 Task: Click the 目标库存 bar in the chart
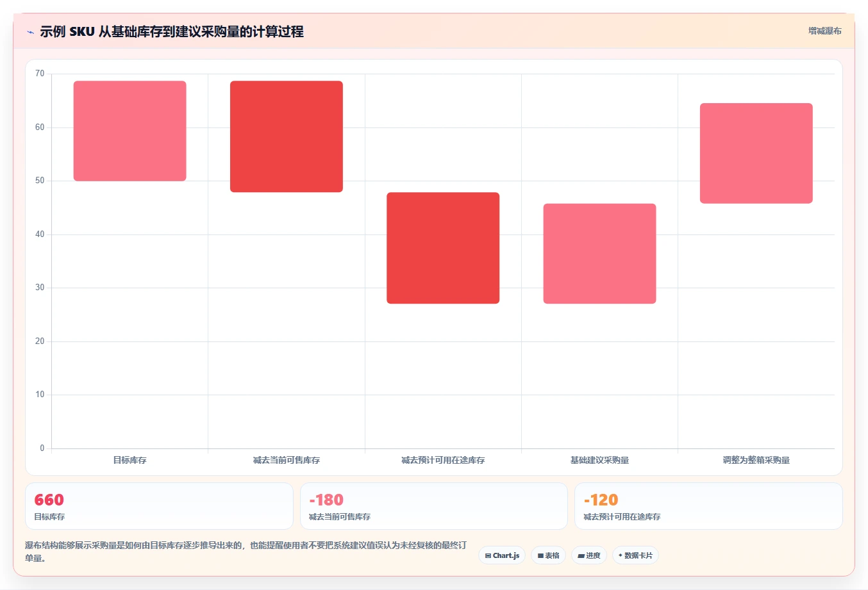(x=129, y=131)
